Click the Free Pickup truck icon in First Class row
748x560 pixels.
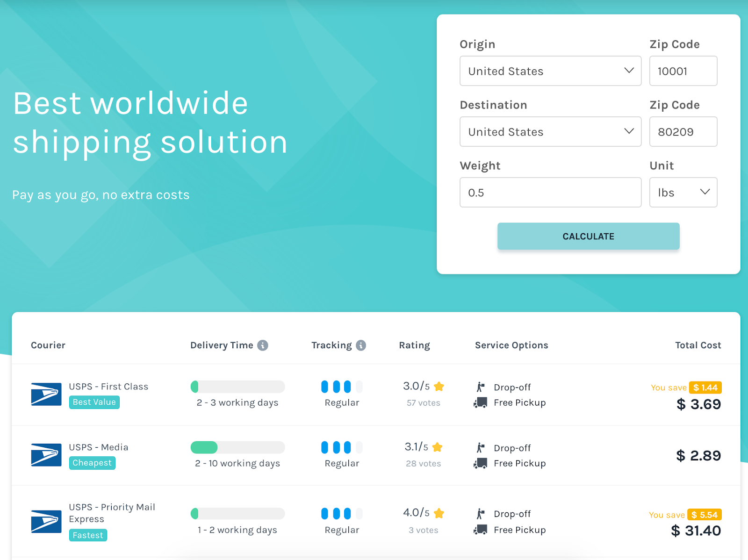[x=481, y=402]
